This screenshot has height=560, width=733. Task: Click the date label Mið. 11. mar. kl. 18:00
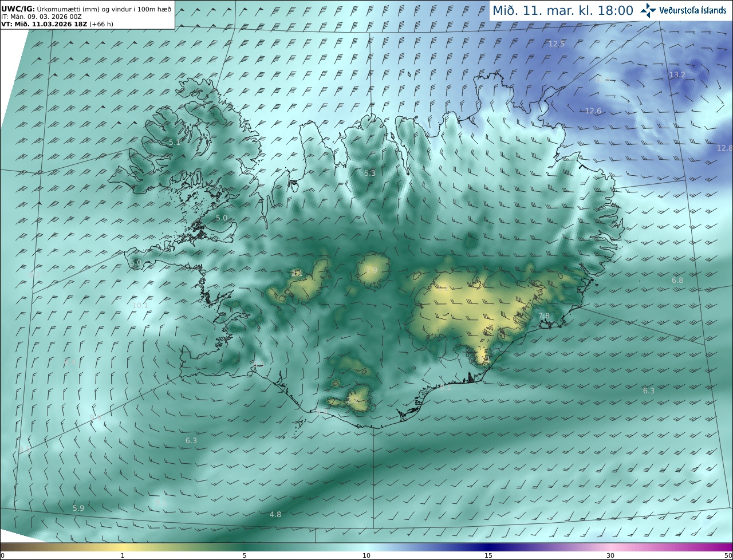pyautogui.click(x=563, y=10)
